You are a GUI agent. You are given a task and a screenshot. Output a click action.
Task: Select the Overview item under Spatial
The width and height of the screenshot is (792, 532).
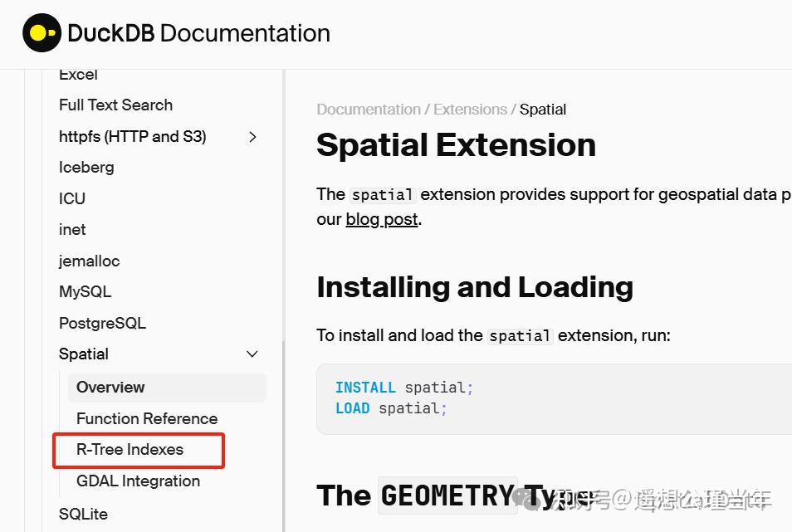[110, 387]
